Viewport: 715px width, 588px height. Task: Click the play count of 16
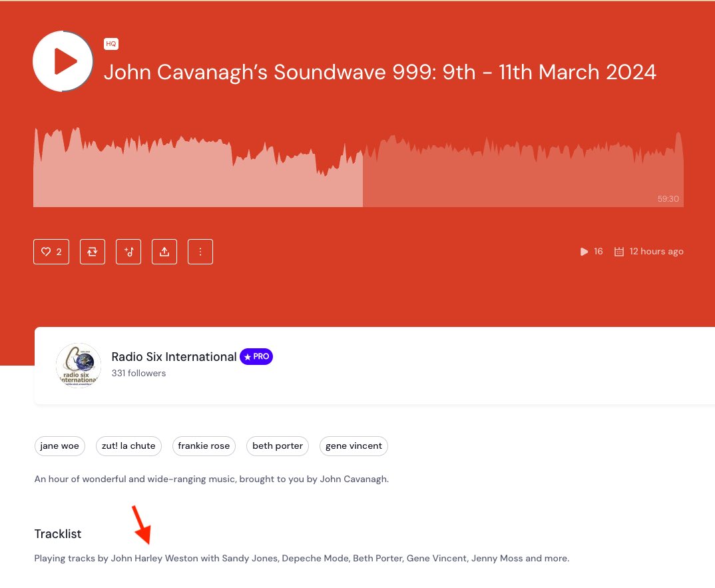click(x=591, y=251)
